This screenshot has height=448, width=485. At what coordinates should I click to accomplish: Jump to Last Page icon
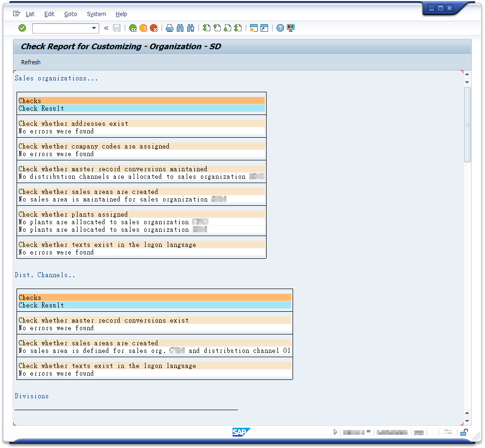(238, 28)
